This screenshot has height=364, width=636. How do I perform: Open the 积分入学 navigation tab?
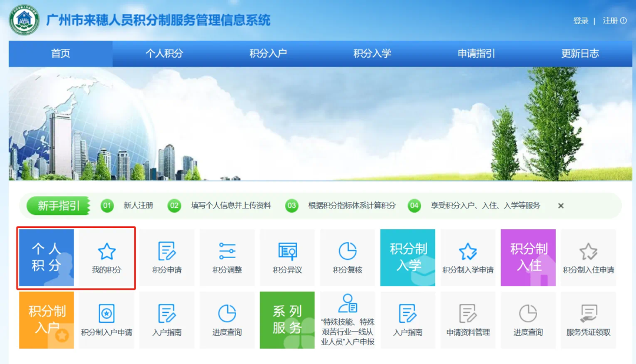pyautogui.click(x=372, y=54)
